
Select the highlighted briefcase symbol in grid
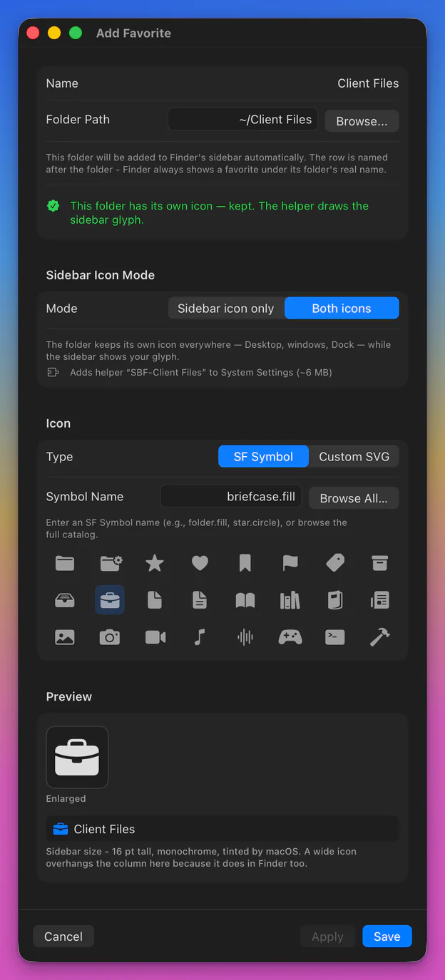pos(110,600)
